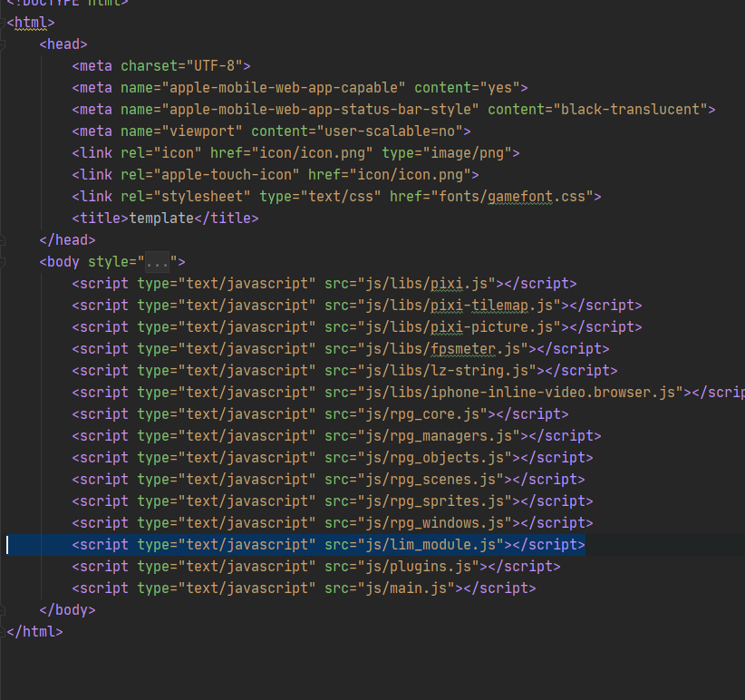Place cursor on the opening "head" tag

63,44
